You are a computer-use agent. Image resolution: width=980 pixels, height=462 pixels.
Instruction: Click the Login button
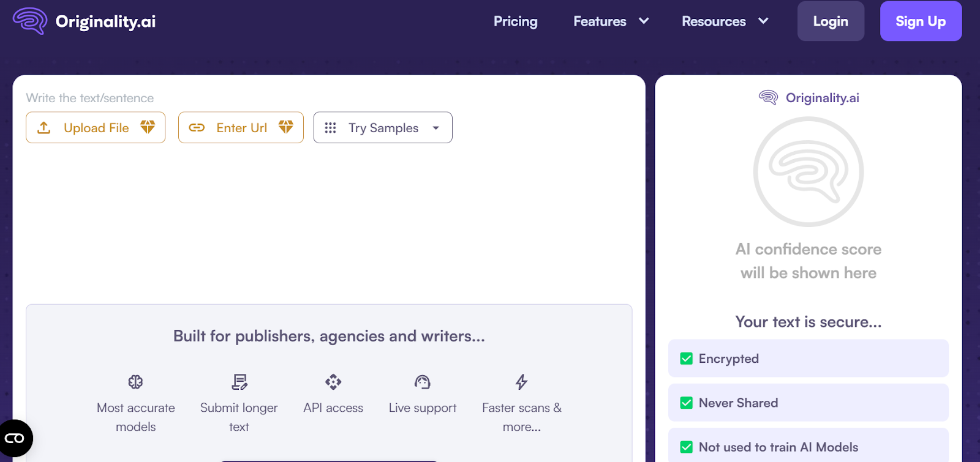831,21
